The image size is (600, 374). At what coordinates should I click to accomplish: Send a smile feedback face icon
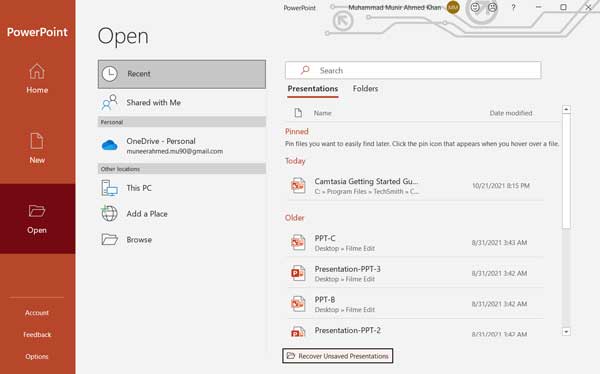pyautogui.click(x=475, y=7)
